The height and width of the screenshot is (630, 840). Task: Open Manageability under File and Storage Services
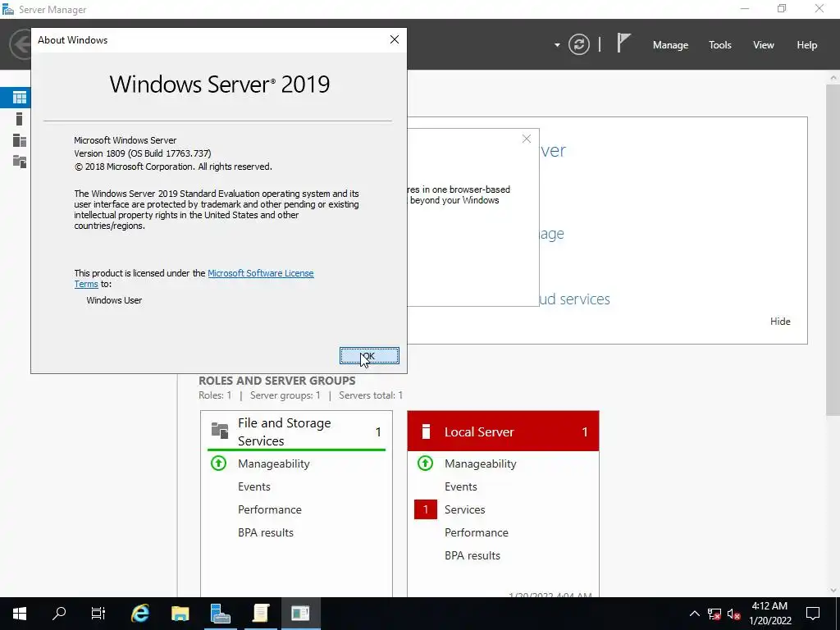tap(273, 463)
